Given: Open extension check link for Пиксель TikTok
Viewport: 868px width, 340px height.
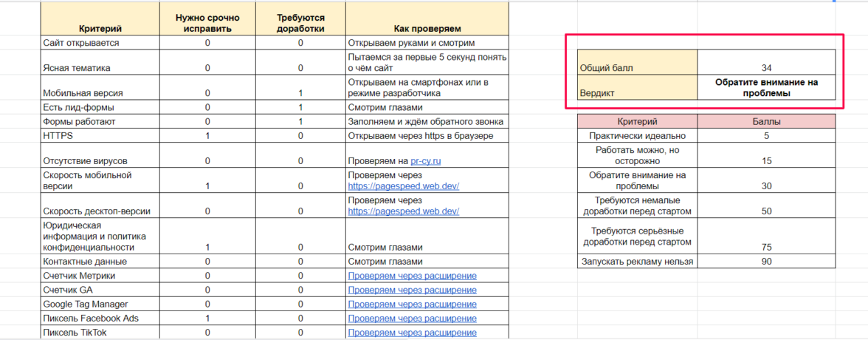Looking at the screenshot, I should click(x=412, y=333).
